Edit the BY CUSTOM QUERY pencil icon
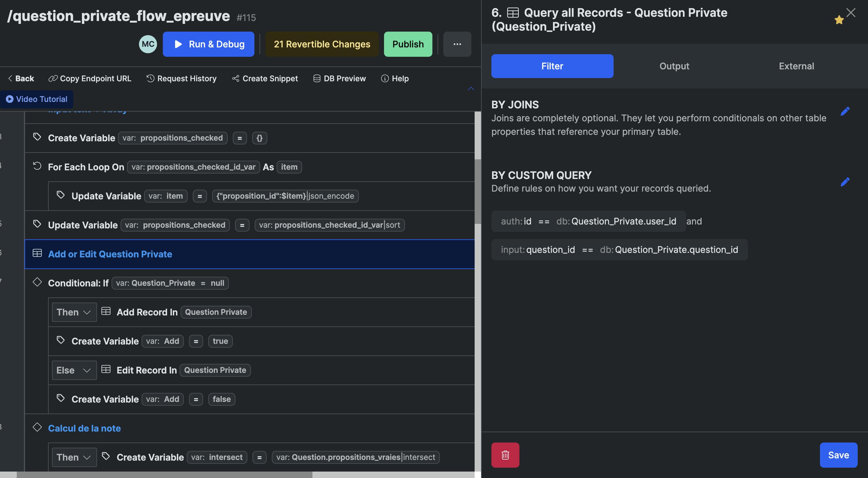Viewport: 868px width, 478px height. coord(845,182)
